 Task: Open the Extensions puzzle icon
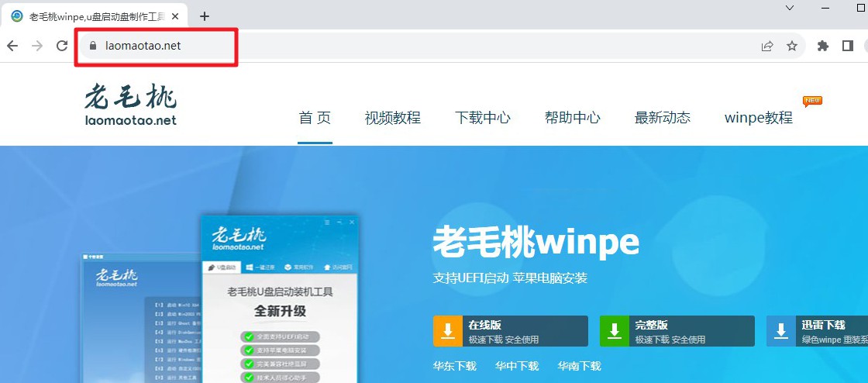click(823, 46)
